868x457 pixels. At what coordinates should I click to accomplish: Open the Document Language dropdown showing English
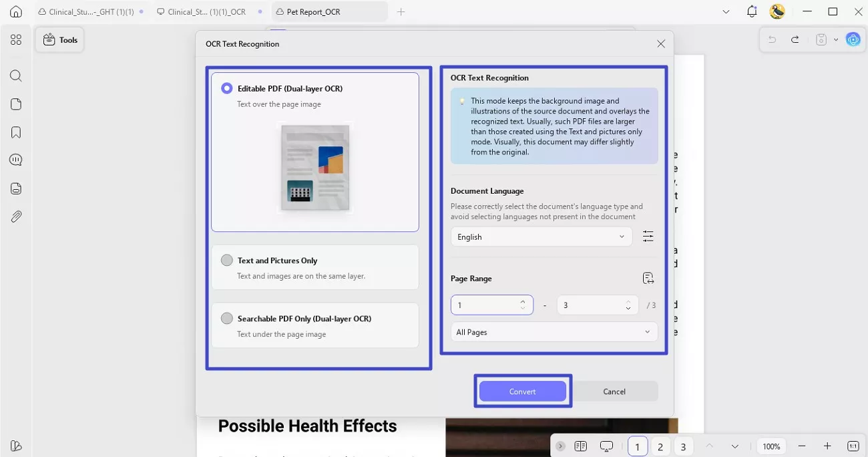[541, 237]
